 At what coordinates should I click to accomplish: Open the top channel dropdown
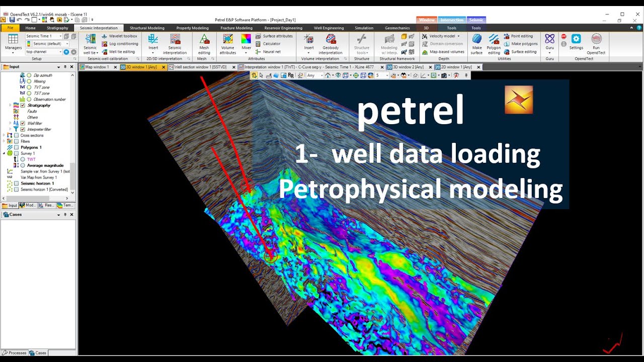coord(60,52)
